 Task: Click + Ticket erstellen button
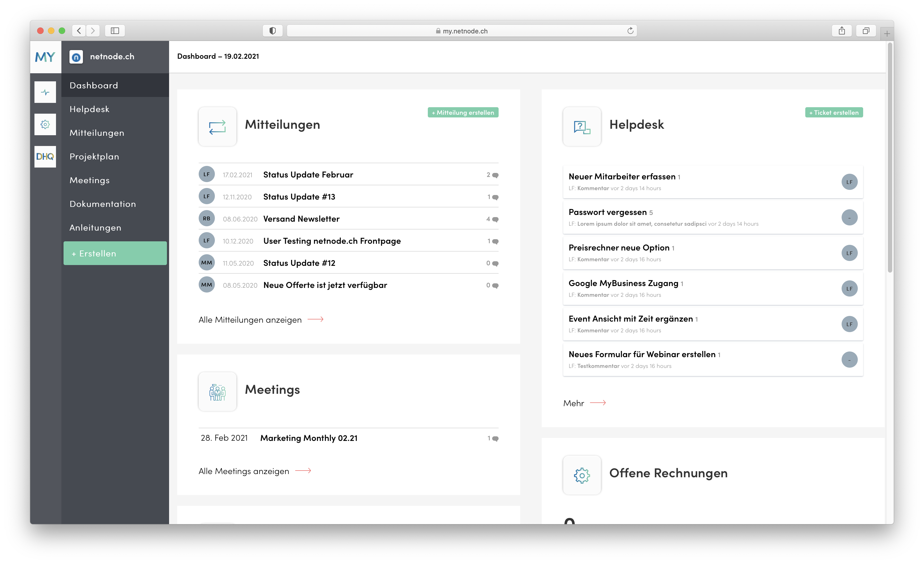click(x=834, y=113)
